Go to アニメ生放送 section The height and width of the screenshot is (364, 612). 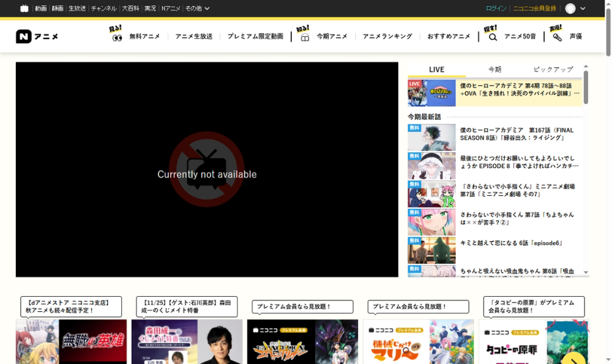(x=194, y=36)
